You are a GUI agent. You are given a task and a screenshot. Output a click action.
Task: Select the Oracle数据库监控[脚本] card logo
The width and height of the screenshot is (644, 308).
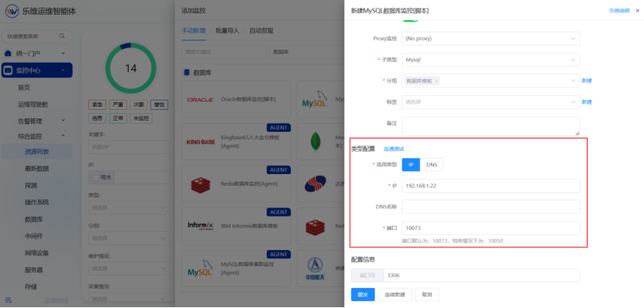[200, 100]
